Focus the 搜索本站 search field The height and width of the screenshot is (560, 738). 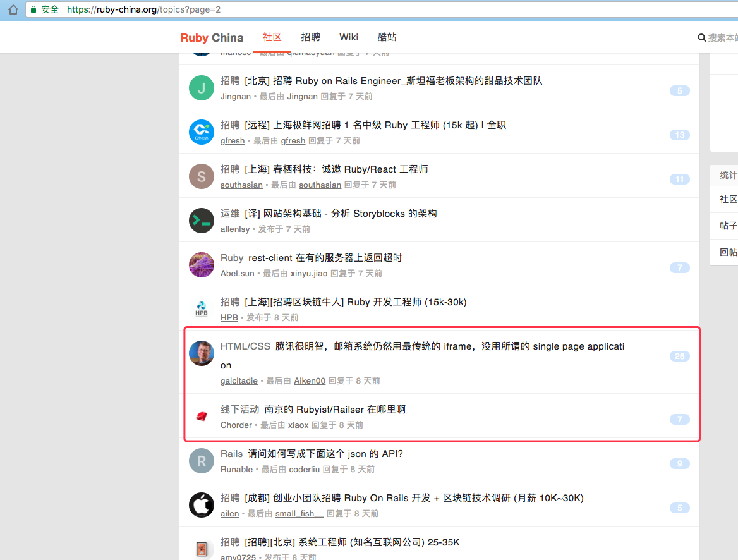(722, 38)
